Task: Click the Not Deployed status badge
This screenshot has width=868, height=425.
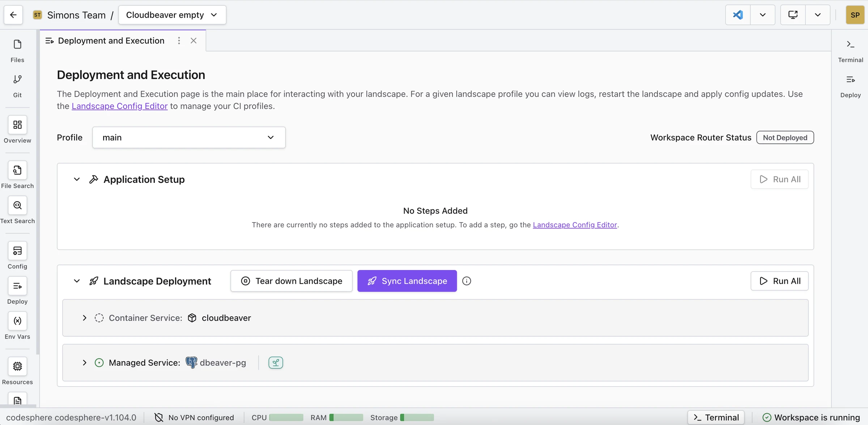Action: tap(785, 138)
